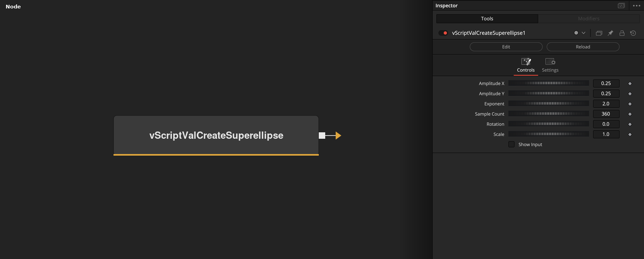Enable the Show Input checkbox
This screenshot has width=644, height=259.
pyautogui.click(x=512, y=144)
